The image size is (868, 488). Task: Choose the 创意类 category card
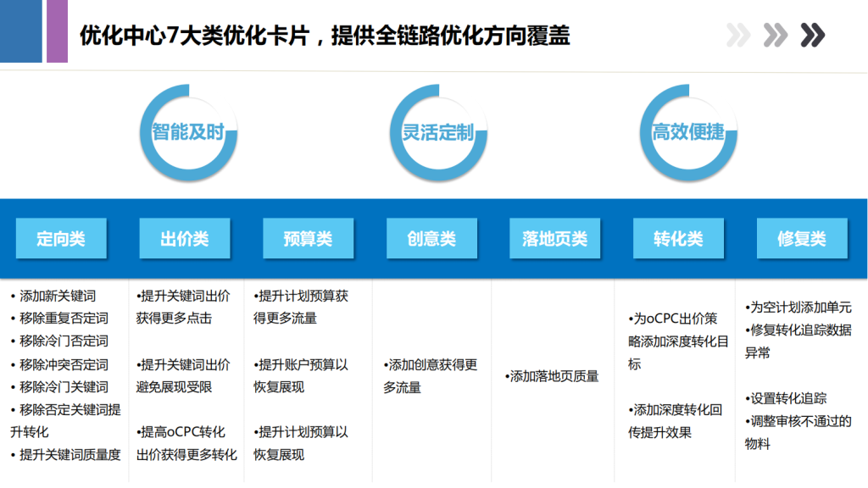(x=431, y=238)
